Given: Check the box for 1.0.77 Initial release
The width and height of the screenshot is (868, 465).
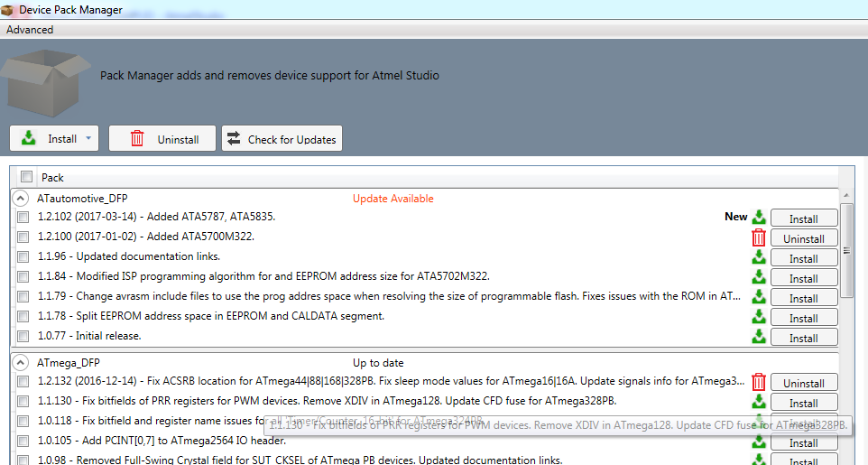Looking at the screenshot, I should [23, 337].
